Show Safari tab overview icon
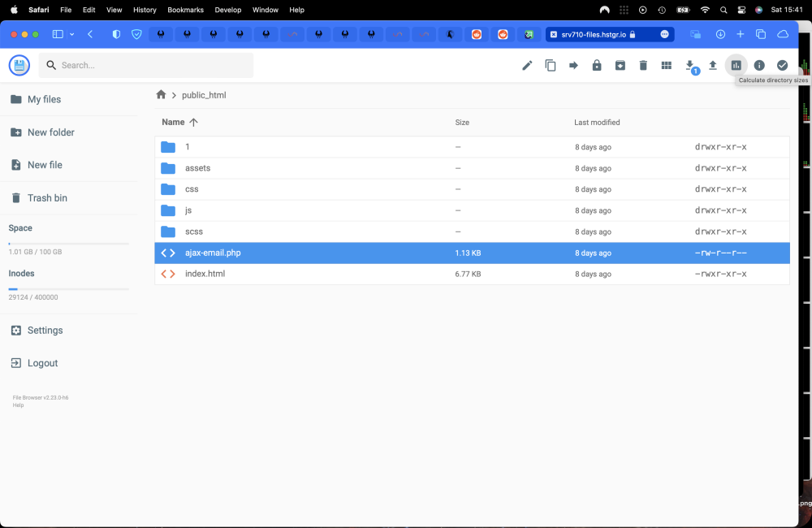The width and height of the screenshot is (812, 528). (x=761, y=34)
